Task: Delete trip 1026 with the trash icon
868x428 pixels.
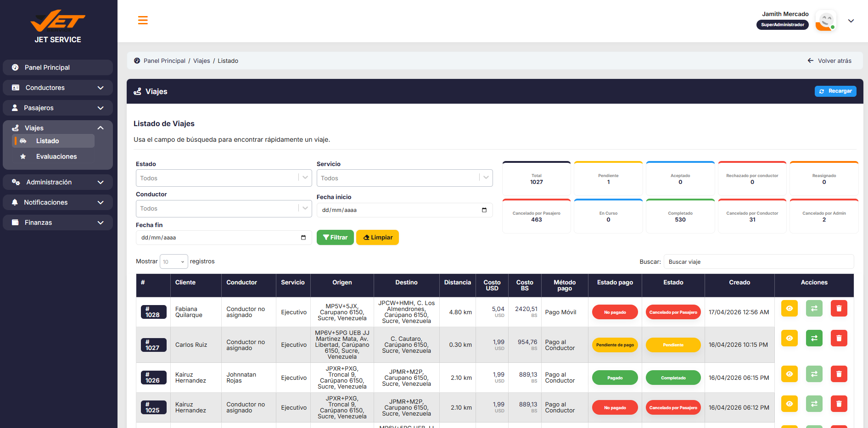Action: coord(839,374)
